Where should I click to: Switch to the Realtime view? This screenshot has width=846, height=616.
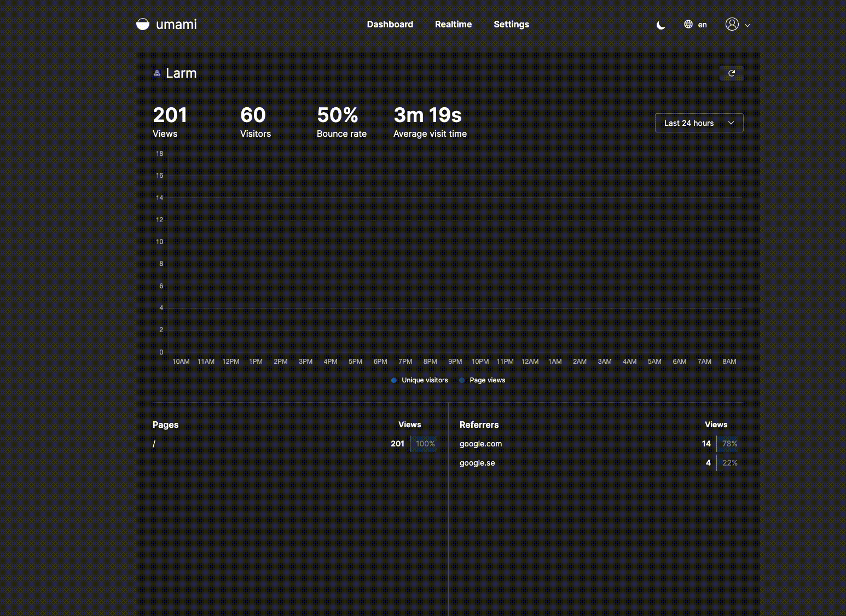[453, 24]
